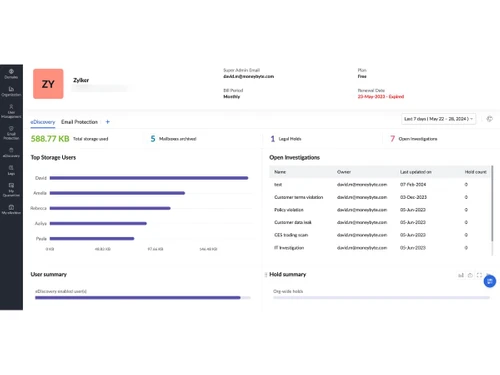Open My Quarantine in the sidebar
Viewport: 500px width, 375px height.
(x=11, y=190)
